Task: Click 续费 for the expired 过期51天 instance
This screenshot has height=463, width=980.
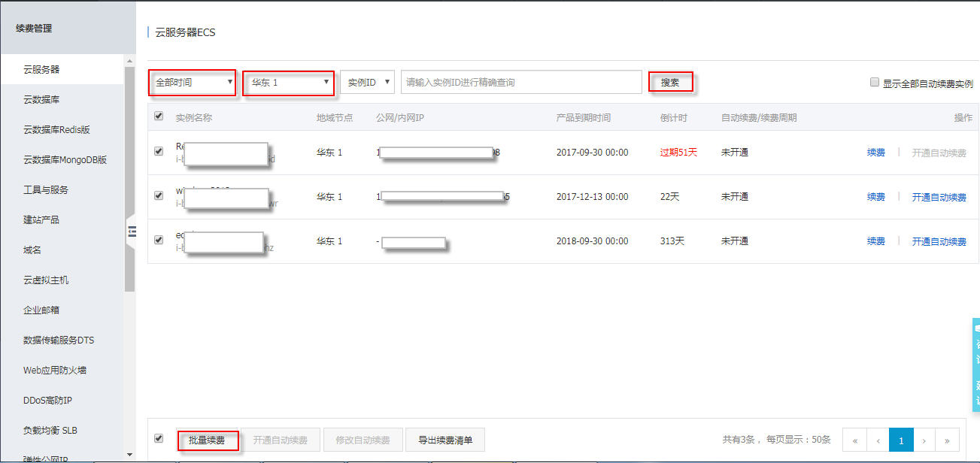Action: pyautogui.click(x=876, y=153)
